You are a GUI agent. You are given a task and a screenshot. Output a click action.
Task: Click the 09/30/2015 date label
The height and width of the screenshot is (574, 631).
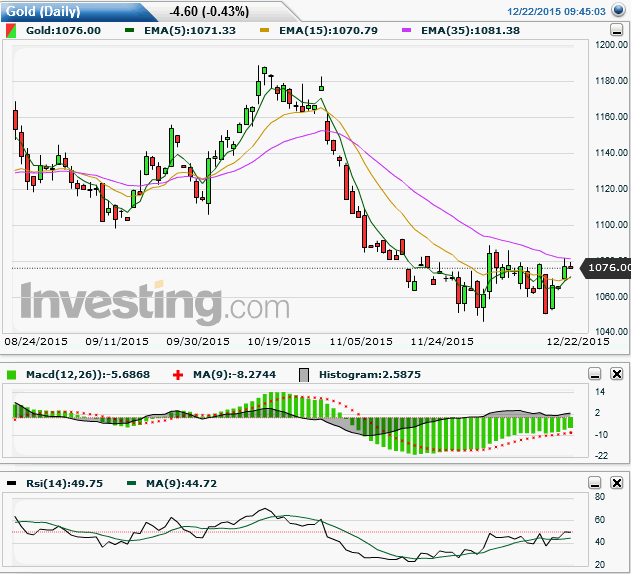[x=198, y=342]
